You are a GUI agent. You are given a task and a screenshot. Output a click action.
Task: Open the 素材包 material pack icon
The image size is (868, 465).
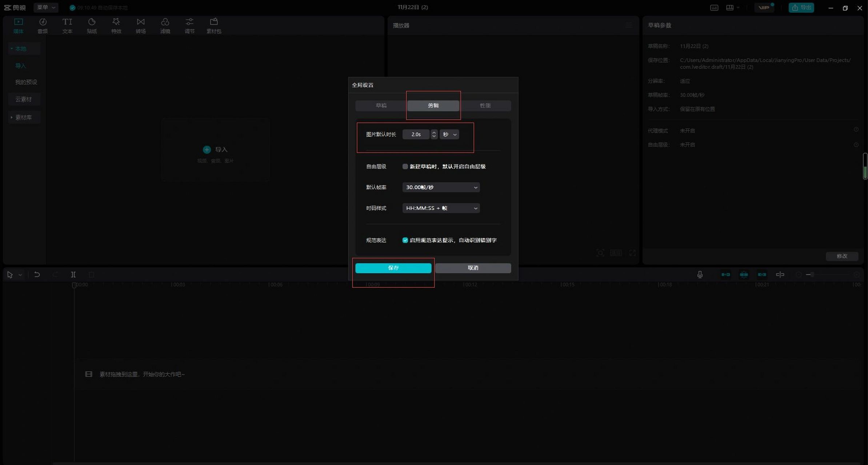[x=214, y=25]
